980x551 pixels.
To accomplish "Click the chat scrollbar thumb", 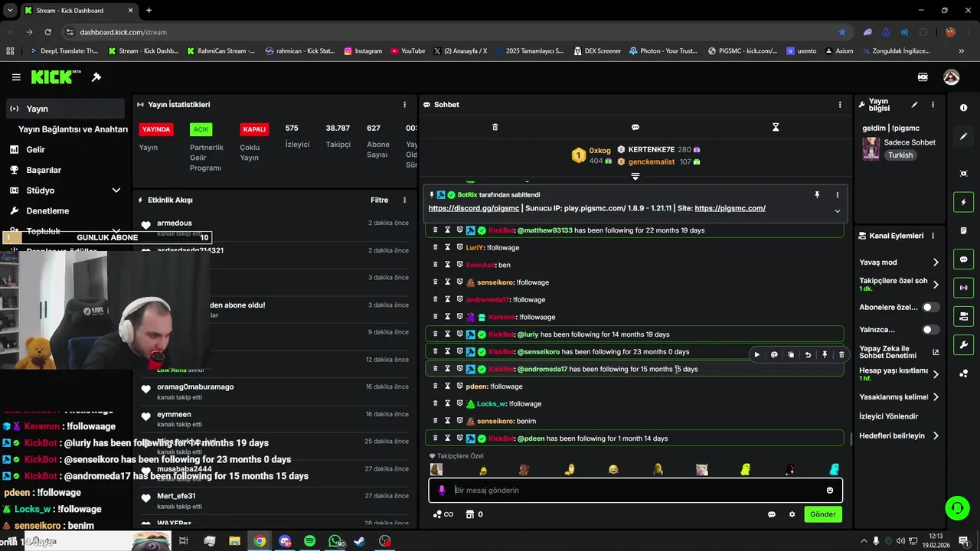I will tap(851, 439).
